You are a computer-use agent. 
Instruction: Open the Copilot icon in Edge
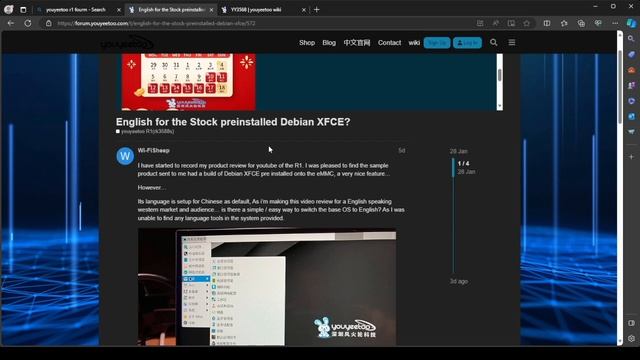631,23
